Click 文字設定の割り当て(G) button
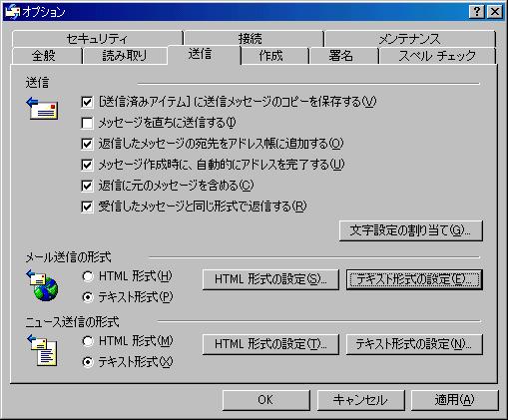The image size is (508, 420). [411, 230]
